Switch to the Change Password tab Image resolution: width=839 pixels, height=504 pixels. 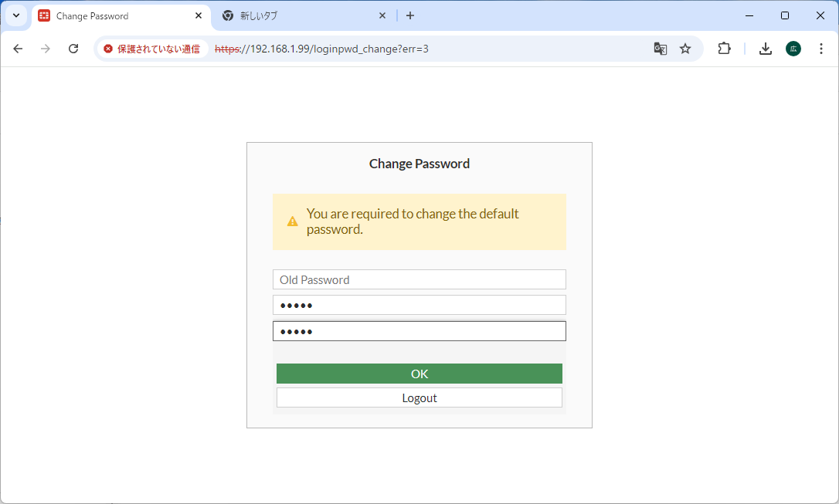pos(121,16)
